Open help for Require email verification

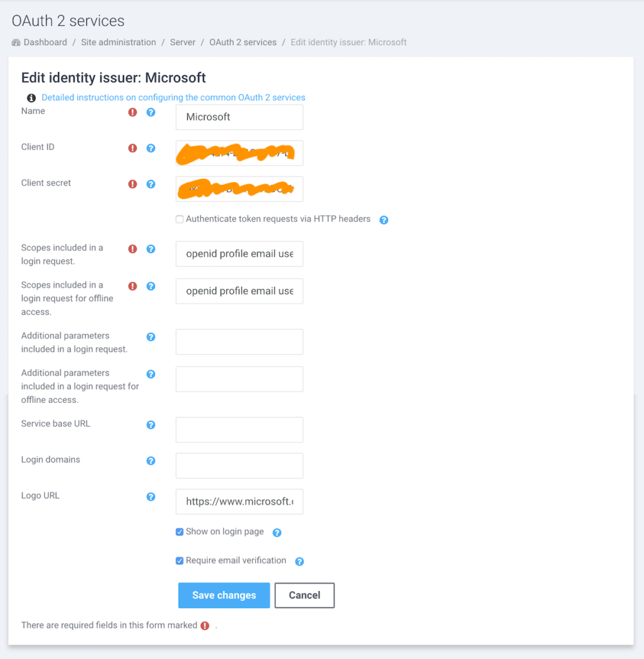coord(299,561)
